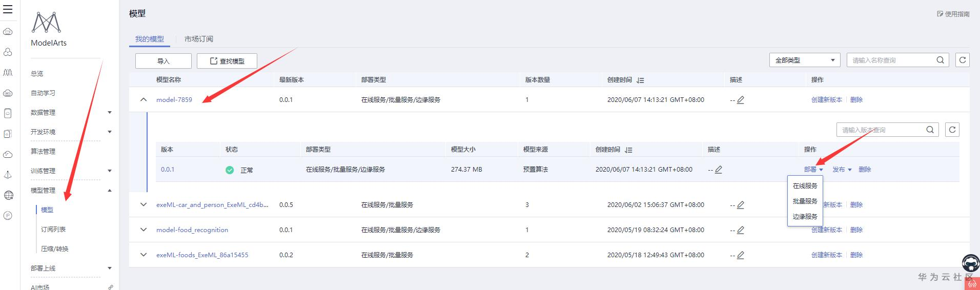
Task: Edit description pencil for model-food_recognition
Action: click(741, 230)
